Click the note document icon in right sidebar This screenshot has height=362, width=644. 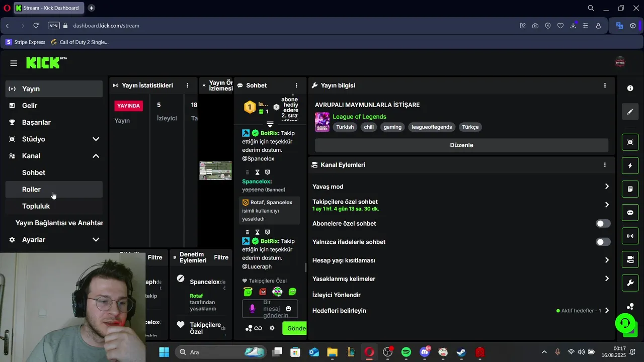[630, 189]
